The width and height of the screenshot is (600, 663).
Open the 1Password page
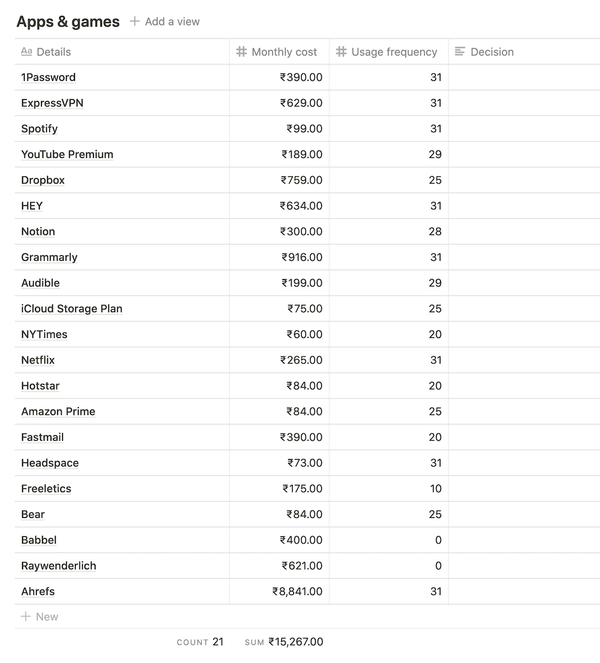(x=48, y=77)
